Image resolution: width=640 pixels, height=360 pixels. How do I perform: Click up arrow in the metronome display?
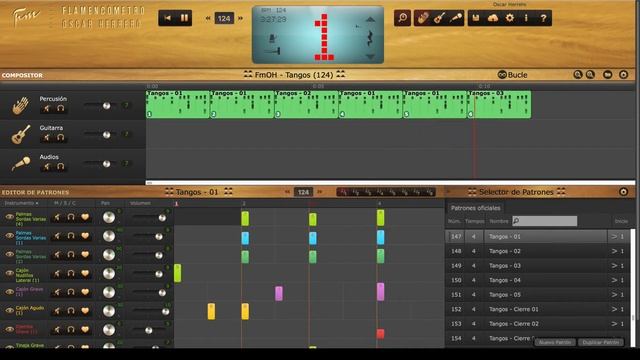click(x=370, y=20)
